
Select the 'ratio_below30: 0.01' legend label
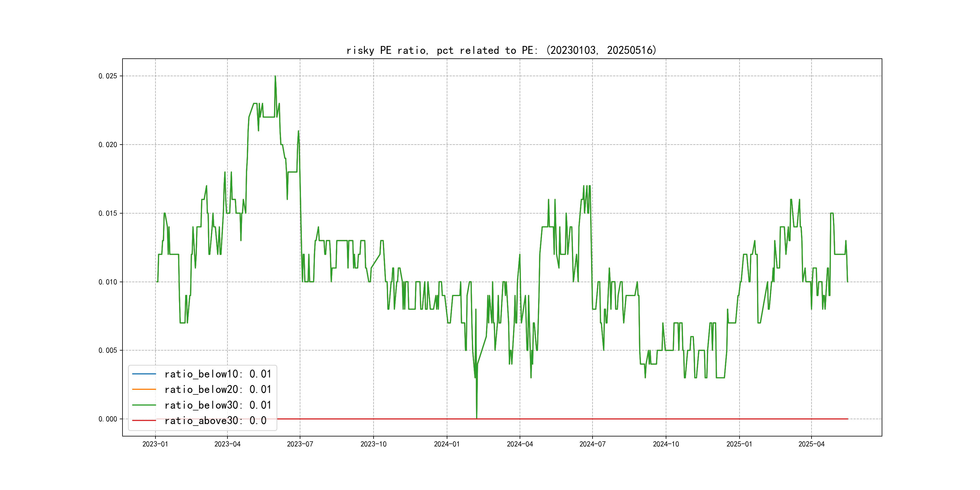point(217,405)
